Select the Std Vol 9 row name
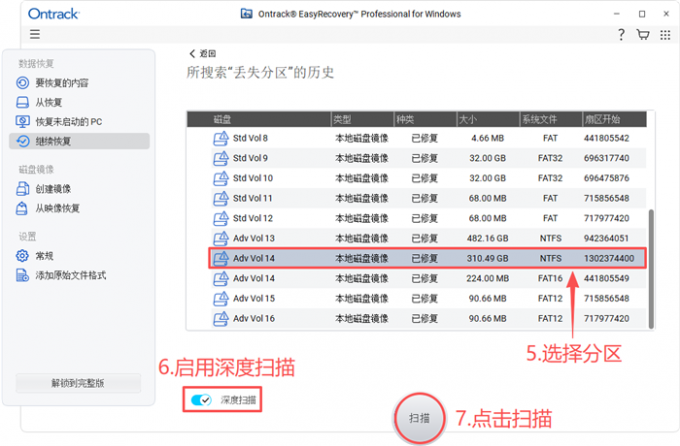This screenshot has width=680, height=446. (x=250, y=158)
